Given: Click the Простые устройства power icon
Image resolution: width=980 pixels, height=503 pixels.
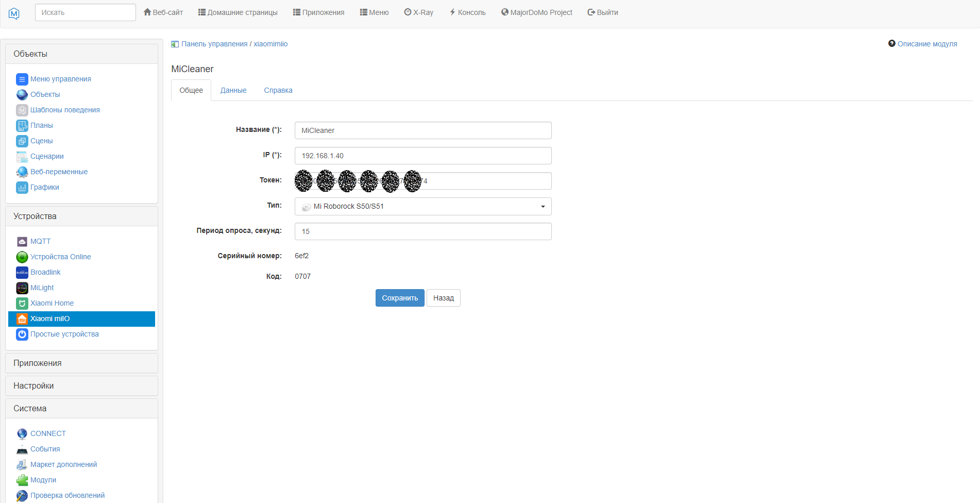Looking at the screenshot, I should [x=22, y=334].
